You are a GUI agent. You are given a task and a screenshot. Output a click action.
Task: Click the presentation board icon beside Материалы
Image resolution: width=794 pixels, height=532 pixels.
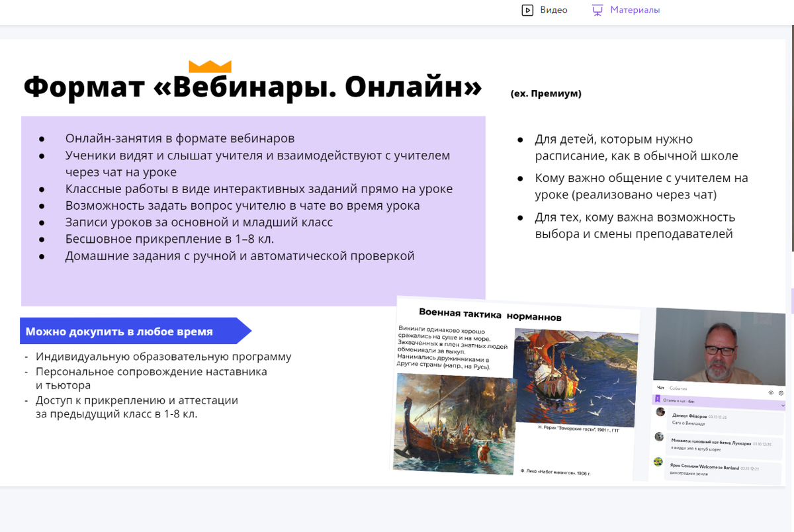[597, 10]
